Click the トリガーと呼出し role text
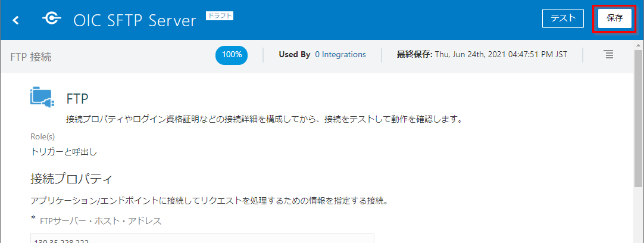The height and width of the screenshot is (243, 644). click(64, 151)
